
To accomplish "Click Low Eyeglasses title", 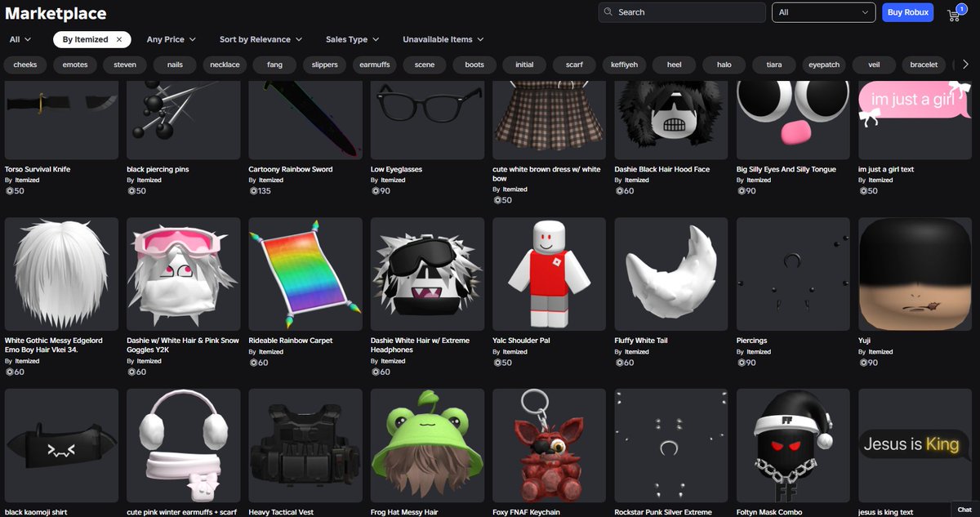I will pyautogui.click(x=396, y=169).
